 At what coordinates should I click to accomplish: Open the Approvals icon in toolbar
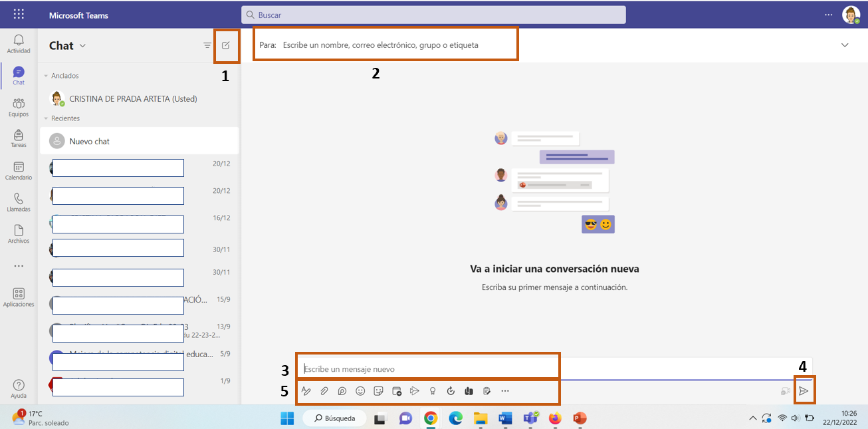(x=487, y=391)
